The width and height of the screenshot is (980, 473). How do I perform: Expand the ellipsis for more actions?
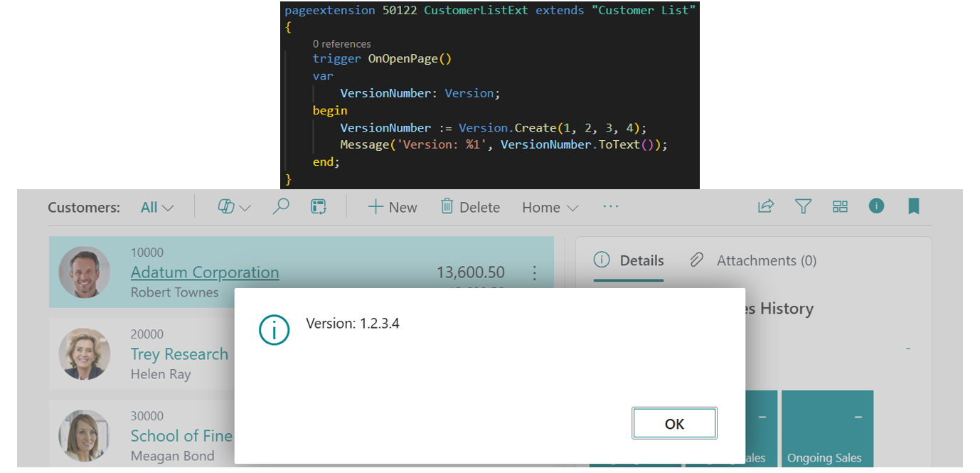[610, 206]
